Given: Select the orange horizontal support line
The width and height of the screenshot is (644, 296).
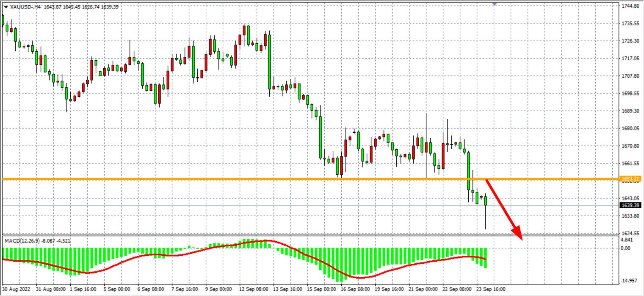Looking at the screenshot, I should [x=254, y=179].
